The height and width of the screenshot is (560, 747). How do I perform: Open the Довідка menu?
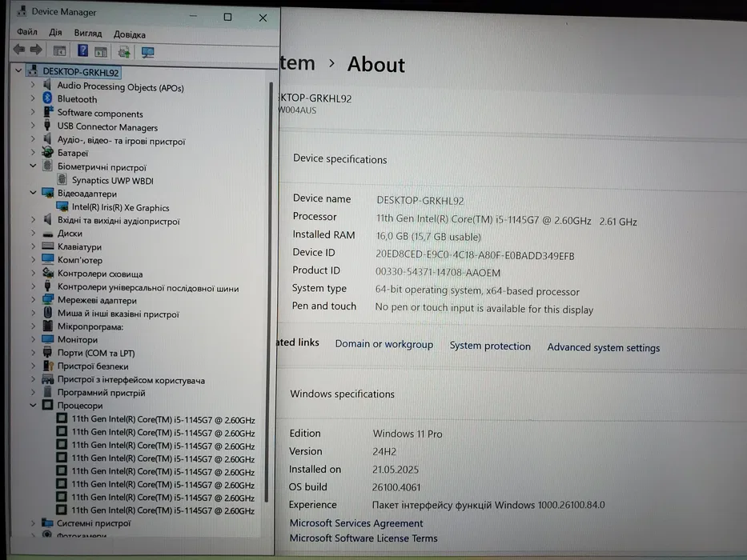tap(130, 34)
